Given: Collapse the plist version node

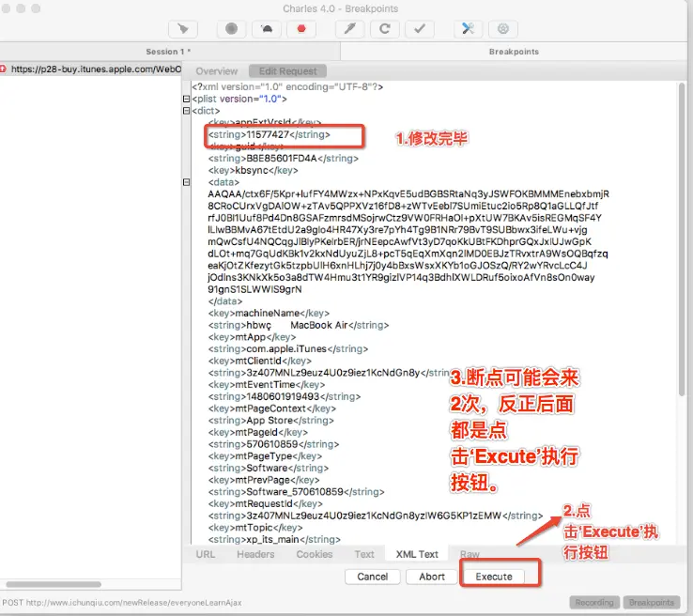Looking at the screenshot, I should pyautogui.click(x=187, y=99).
